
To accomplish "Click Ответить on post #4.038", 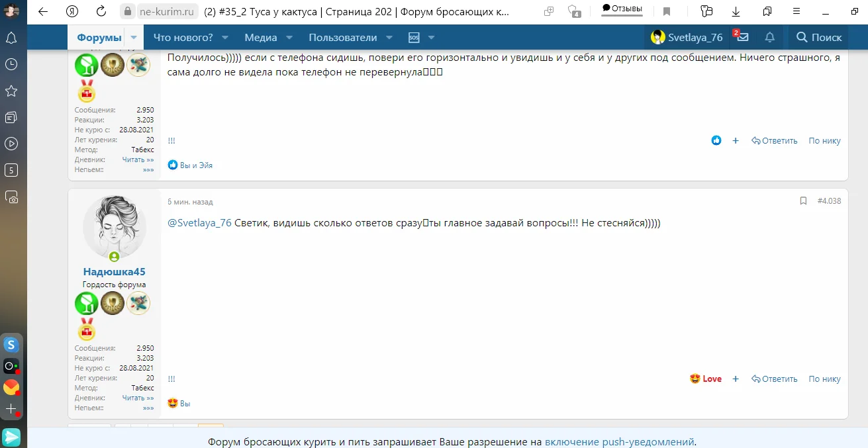I will pyautogui.click(x=774, y=379).
